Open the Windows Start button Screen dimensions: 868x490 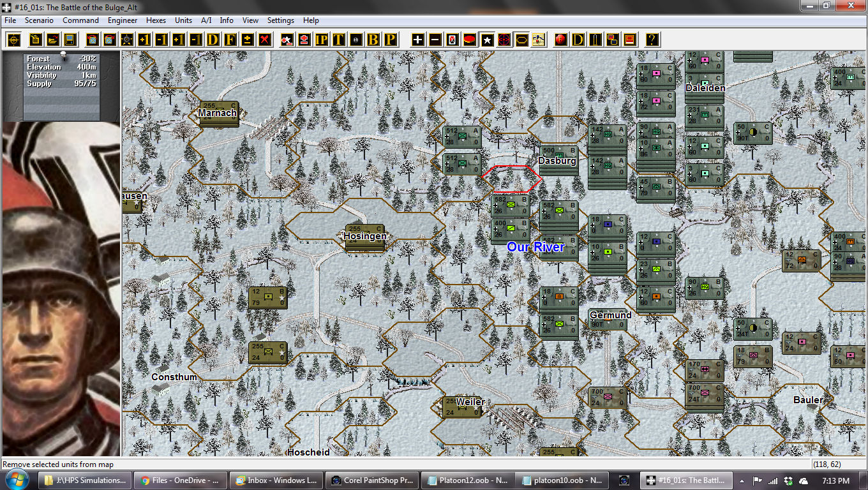pyautogui.click(x=15, y=480)
